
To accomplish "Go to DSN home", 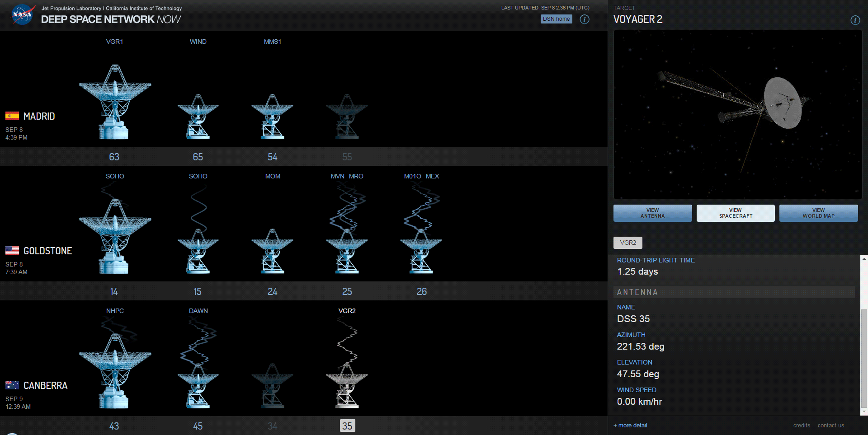I will pos(556,19).
